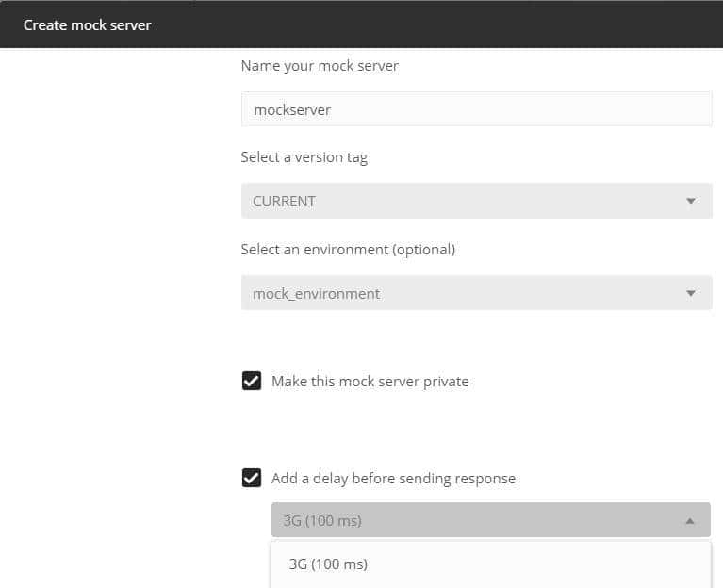The image size is (723, 588).
Task: Collapse the 3G (100 ms) delay dropdown
Action: 490,520
